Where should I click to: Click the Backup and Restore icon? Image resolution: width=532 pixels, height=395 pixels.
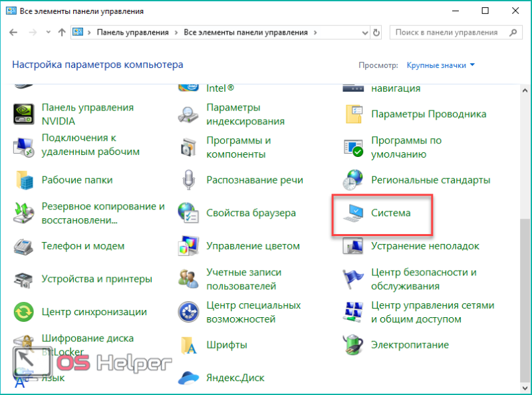pyautogui.click(x=23, y=213)
